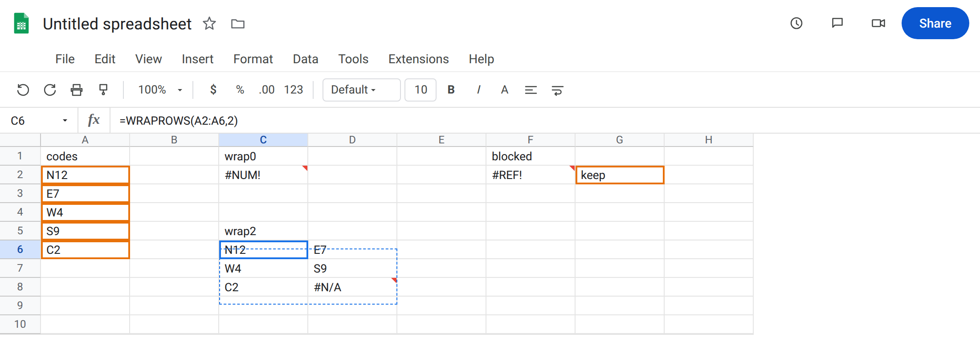This screenshot has height=342, width=980.
Task: Toggle Bold formatting
Action: tap(451, 90)
